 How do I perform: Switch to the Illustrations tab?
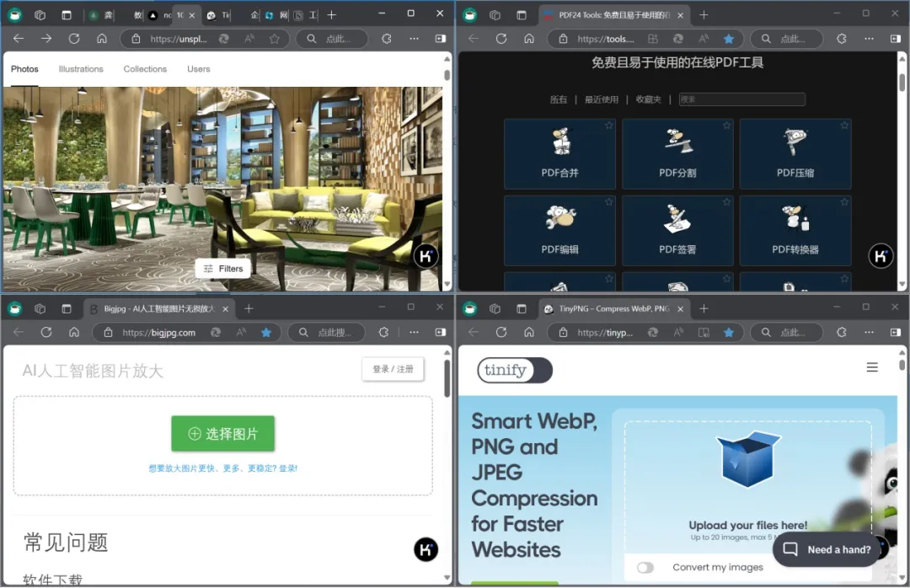(81, 69)
